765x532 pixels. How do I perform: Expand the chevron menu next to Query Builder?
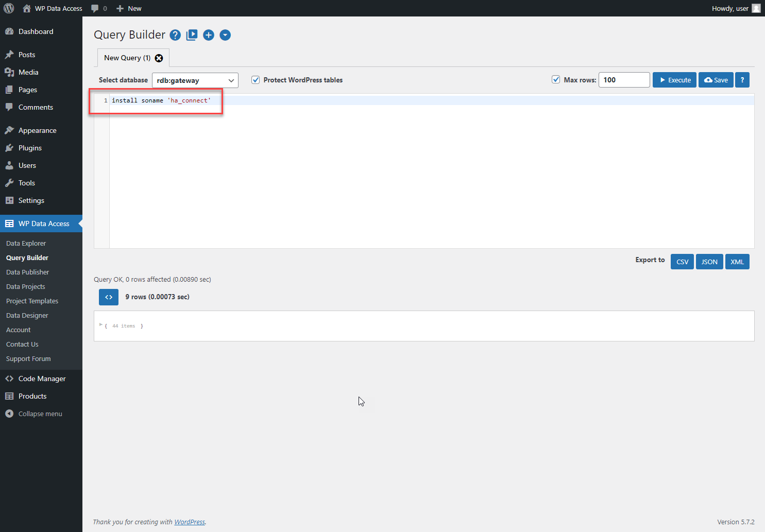coord(225,35)
